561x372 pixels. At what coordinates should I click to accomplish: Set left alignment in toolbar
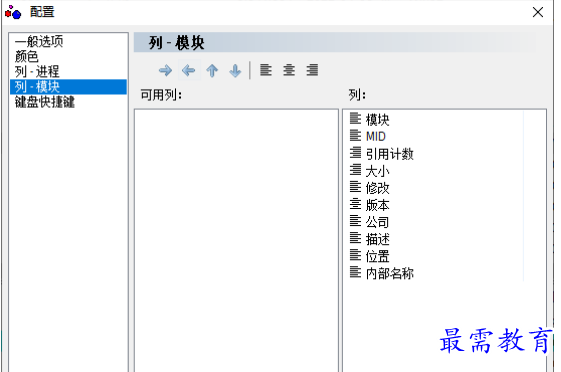click(266, 70)
